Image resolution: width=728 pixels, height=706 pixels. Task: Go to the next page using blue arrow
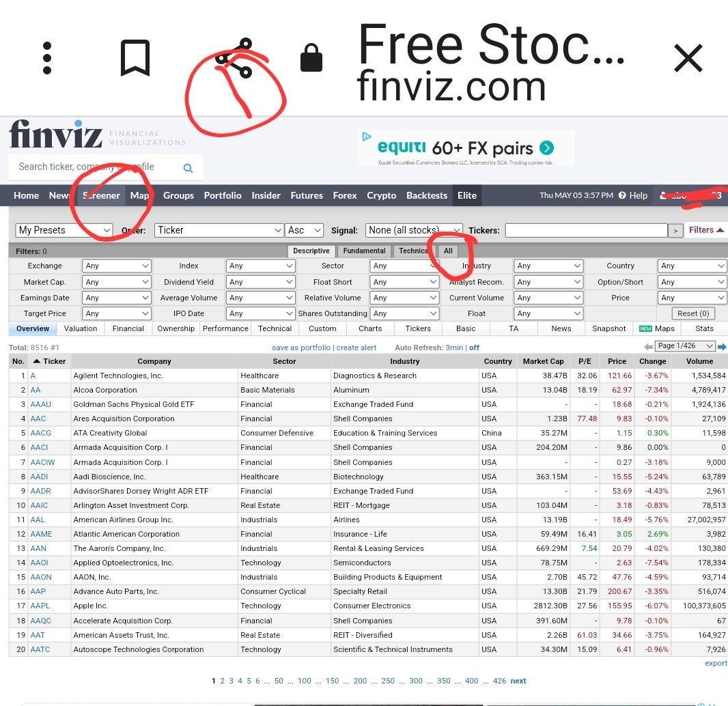pyautogui.click(x=722, y=346)
